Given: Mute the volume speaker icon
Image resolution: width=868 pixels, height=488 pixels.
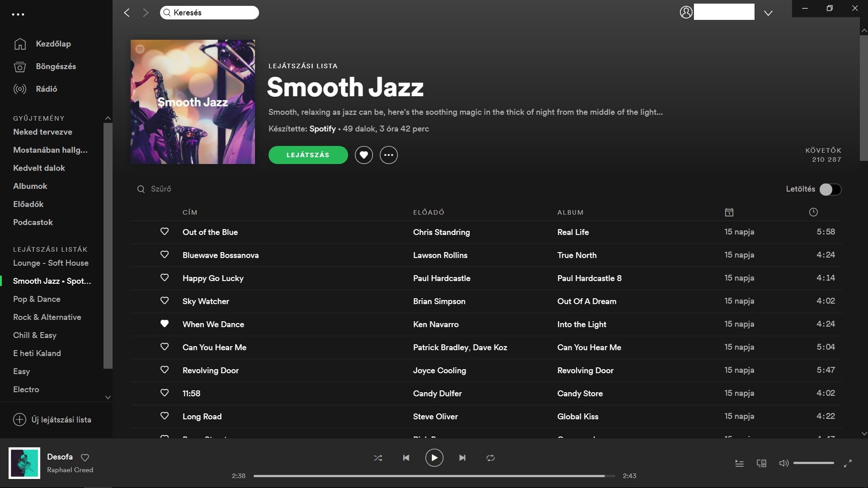Looking at the screenshot, I should pos(783,463).
